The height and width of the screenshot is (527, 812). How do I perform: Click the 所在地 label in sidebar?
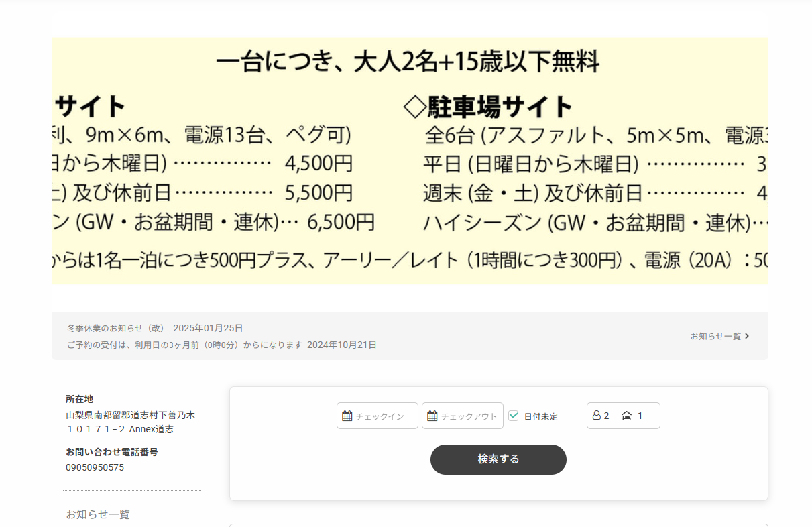80,399
